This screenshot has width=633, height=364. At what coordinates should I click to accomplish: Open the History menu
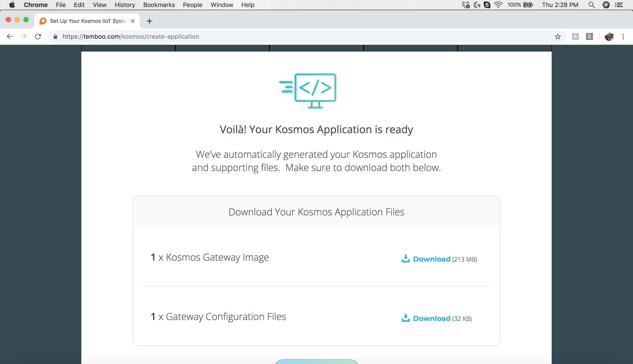(125, 5)
